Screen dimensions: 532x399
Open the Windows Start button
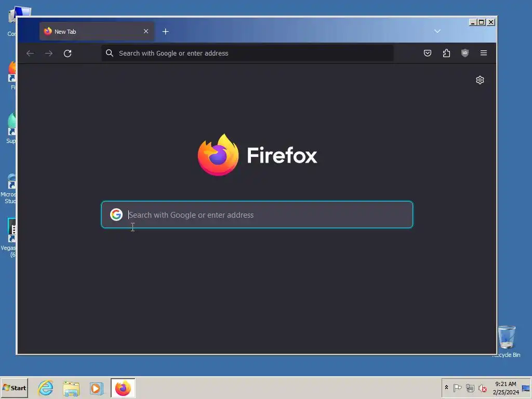tap(14, 388)
